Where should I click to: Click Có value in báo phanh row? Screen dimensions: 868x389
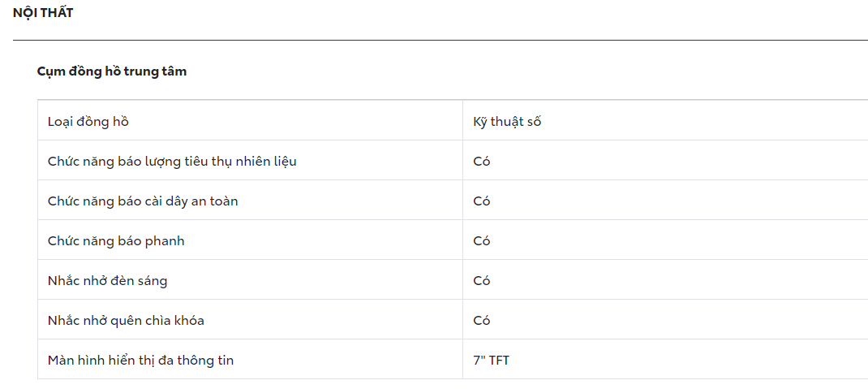click(482, 241)
